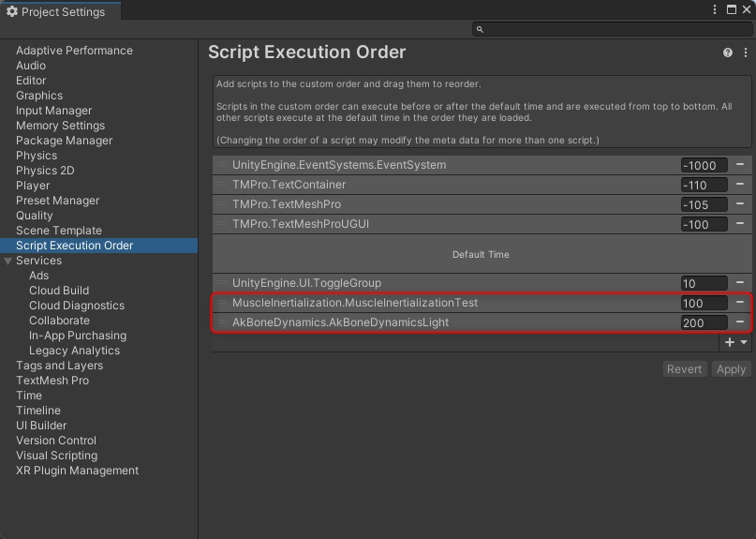This screenshot has height=539, width=756.
Task: Edit AkBoneDynamicsLight order value 200
Action: 704,323
